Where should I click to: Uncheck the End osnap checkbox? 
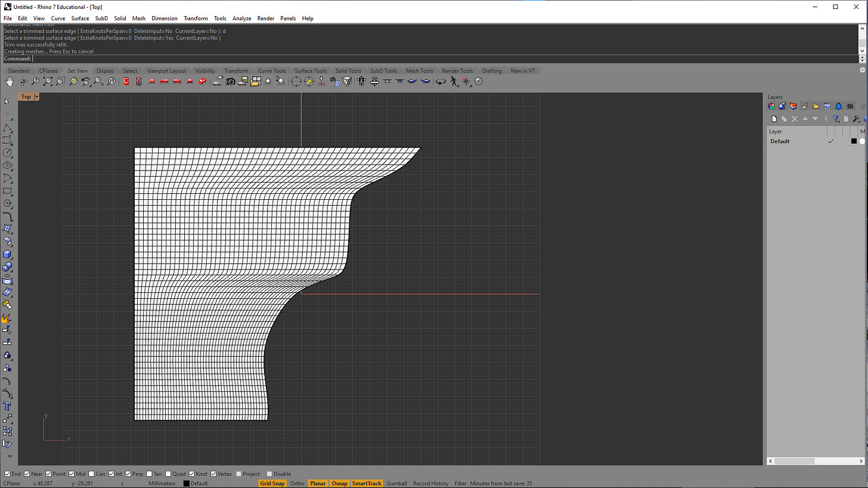[8, 474]
